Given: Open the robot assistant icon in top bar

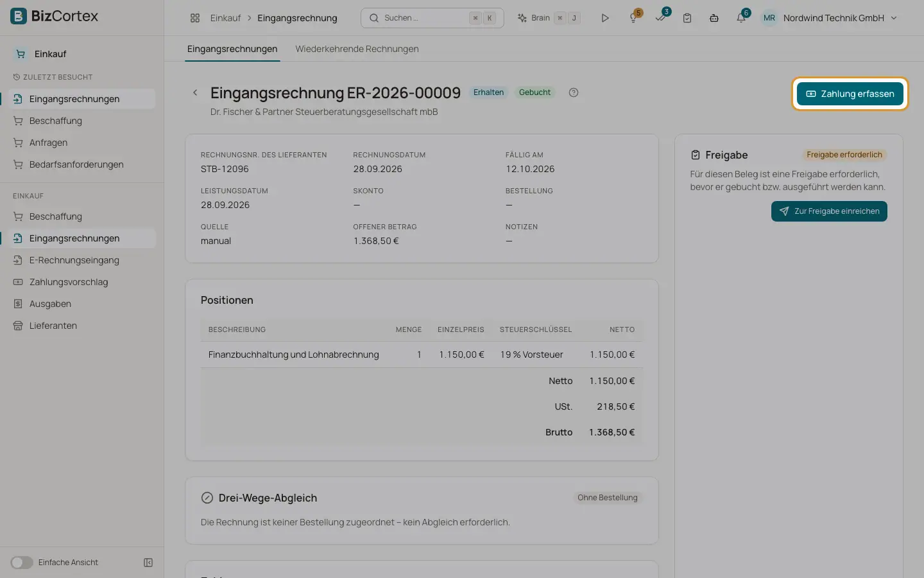Looking at the screenshot, I should pyautogui.click(x=714, y=18).
